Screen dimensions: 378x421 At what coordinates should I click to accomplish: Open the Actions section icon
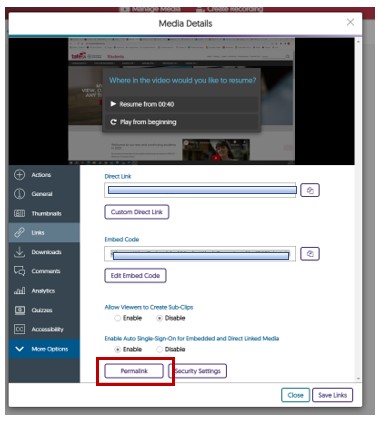point(19,175)
